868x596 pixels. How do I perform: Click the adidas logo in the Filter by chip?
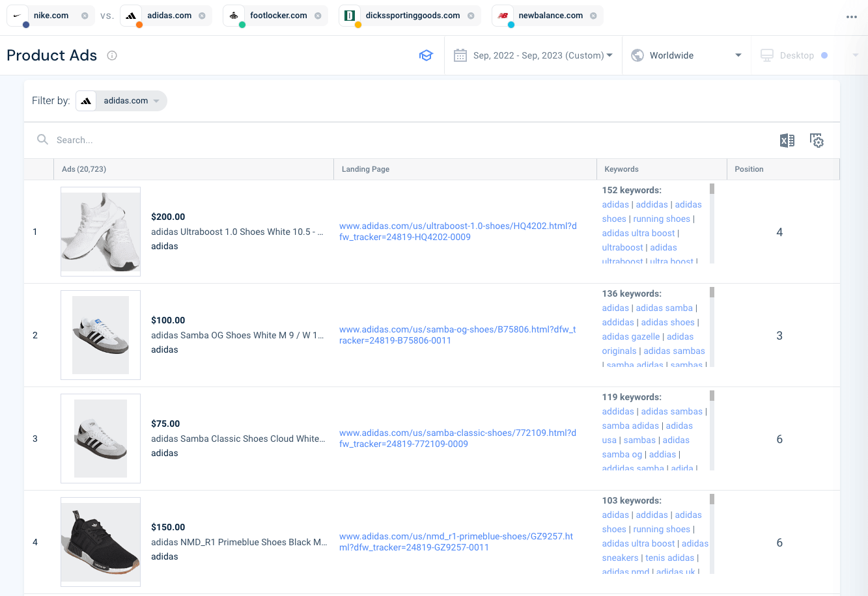point(85,101)
